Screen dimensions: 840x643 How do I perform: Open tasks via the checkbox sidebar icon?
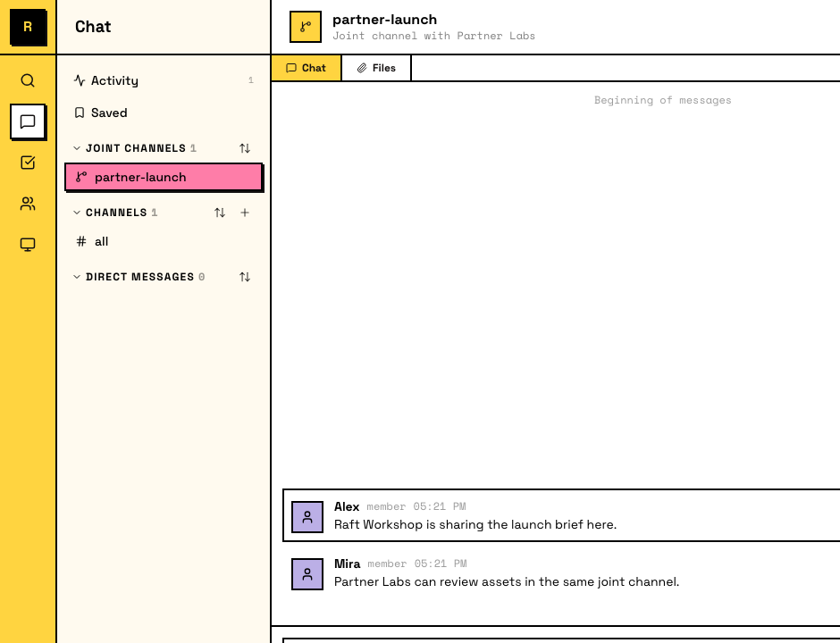pos(28,163)
